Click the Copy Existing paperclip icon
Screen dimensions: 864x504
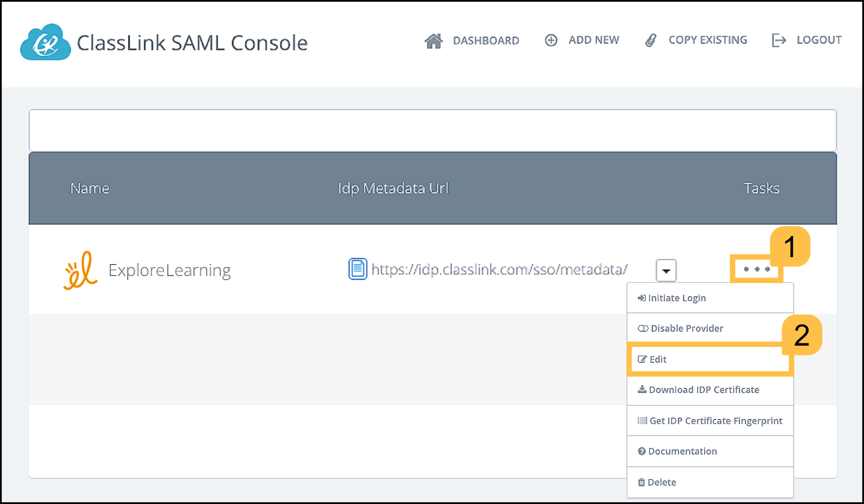(x=651, y=40)
